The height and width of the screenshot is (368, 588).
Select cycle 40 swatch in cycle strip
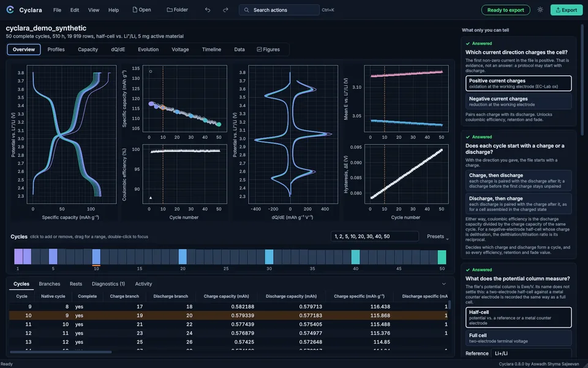[355, 256]
